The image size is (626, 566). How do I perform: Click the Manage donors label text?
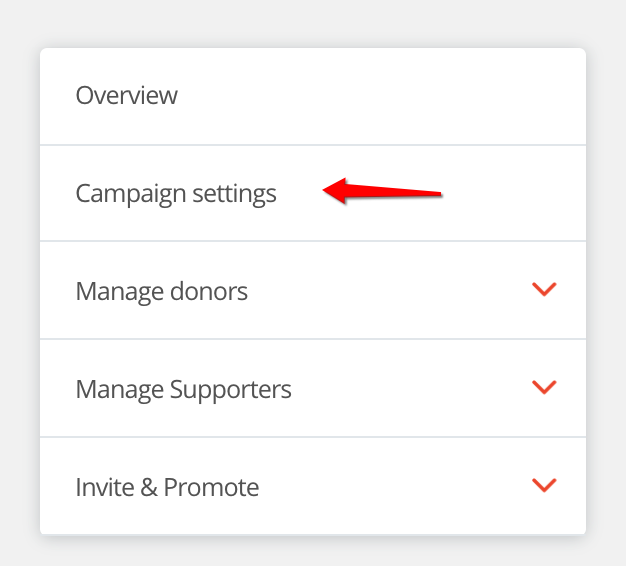(x=162, y=291)
